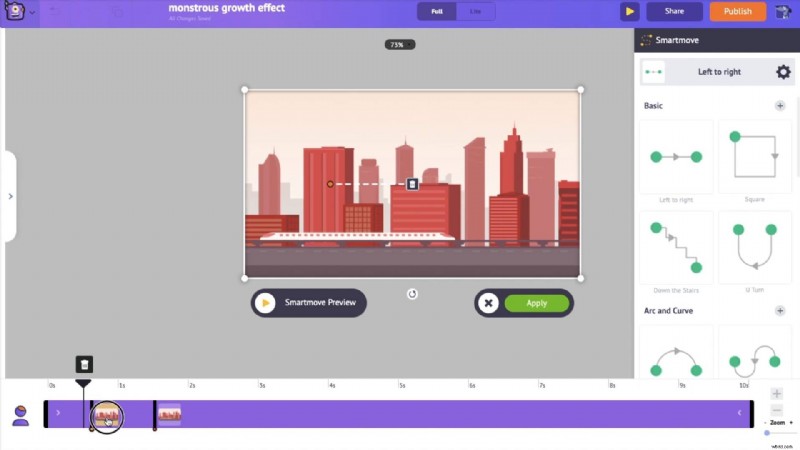Image resolution: width=800 pixels, height=450 pixels.
Task: Expand the left side panel arrow
Action: tap(10, 196)
